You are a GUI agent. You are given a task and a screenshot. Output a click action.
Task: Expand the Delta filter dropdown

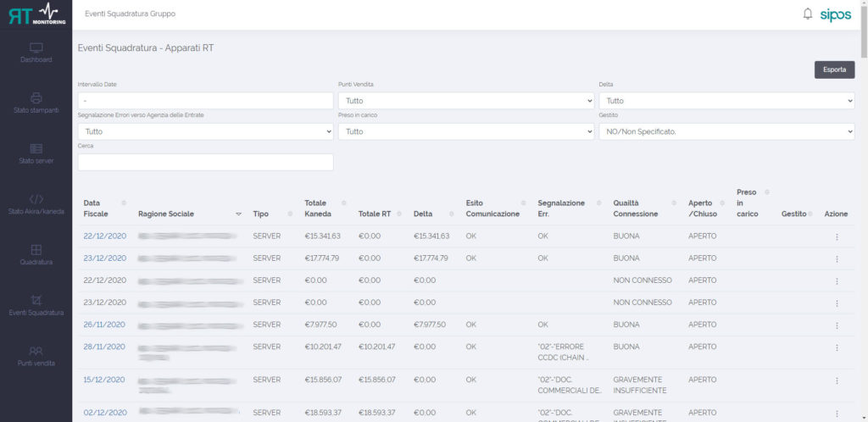coord(726,101)
